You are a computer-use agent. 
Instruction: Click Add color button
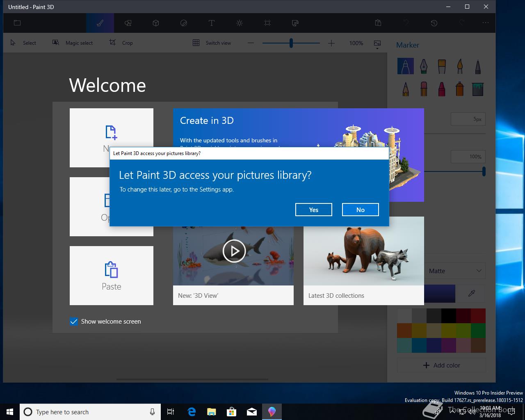tap(441, 365)
